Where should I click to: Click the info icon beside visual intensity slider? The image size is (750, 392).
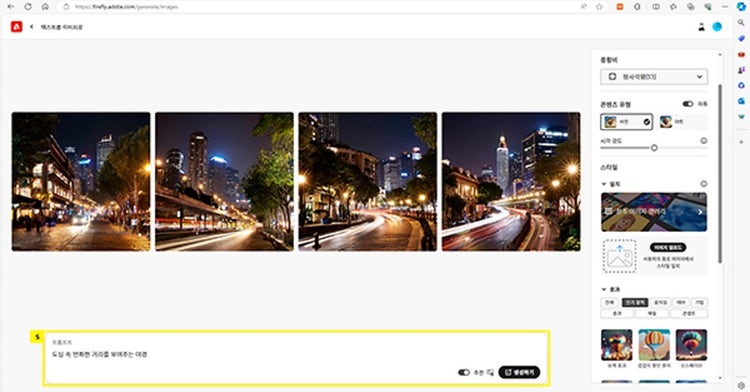[x=704, y=141]
